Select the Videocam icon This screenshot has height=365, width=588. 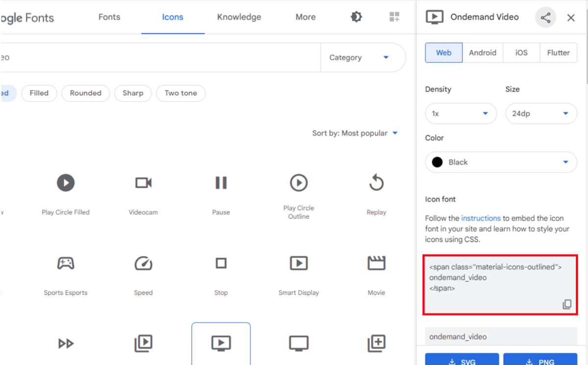(144, 183)
